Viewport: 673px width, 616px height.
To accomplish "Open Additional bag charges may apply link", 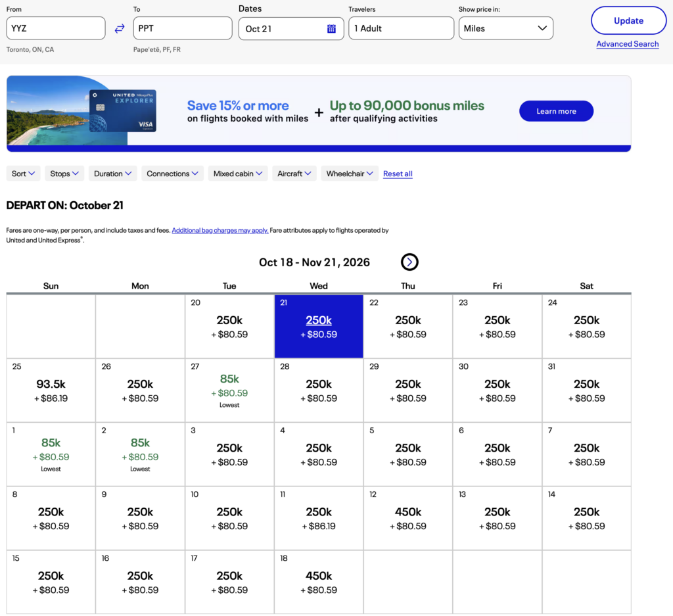I will [x=220, y=231].
